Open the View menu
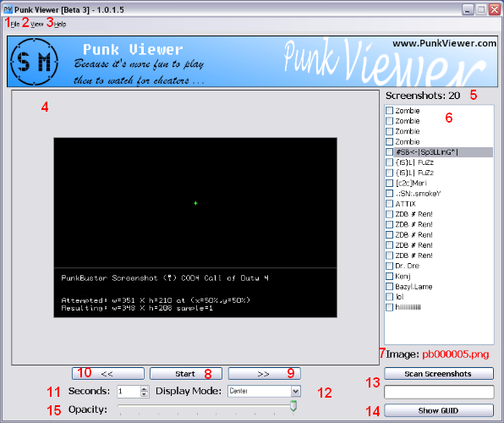 [x=37, y=25]
